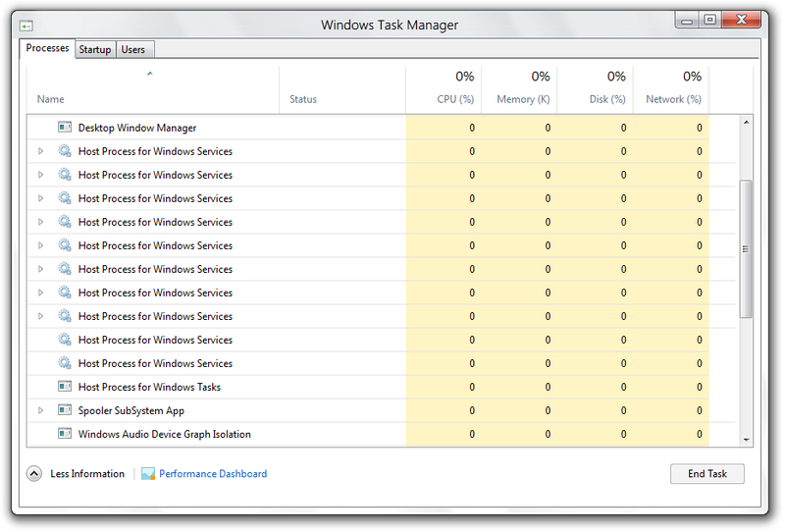Expand the Spooler SubSystem App entry
785x532 pixels.
pyautogui.click(x=41, y=410)
